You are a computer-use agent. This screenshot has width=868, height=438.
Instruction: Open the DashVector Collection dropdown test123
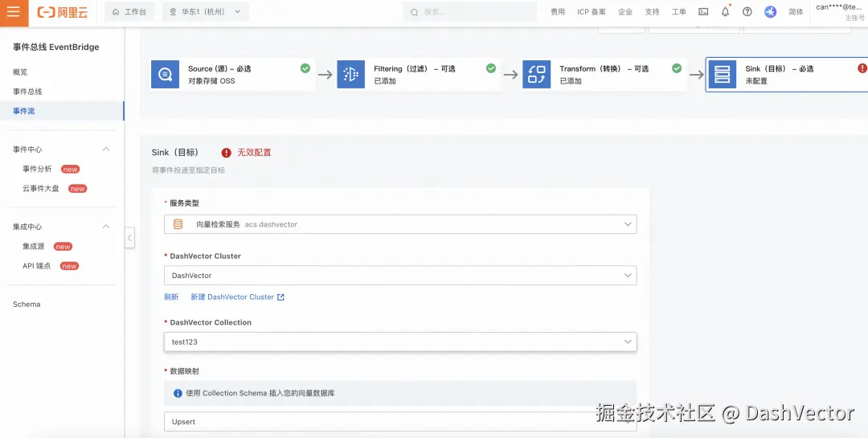400,342
